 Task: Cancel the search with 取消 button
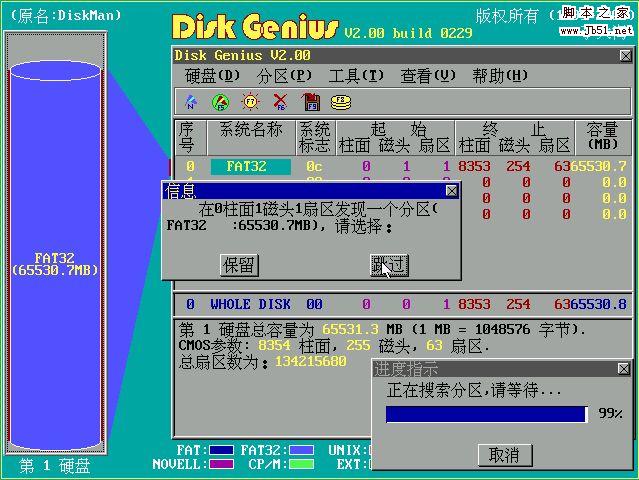coord(503,454)
